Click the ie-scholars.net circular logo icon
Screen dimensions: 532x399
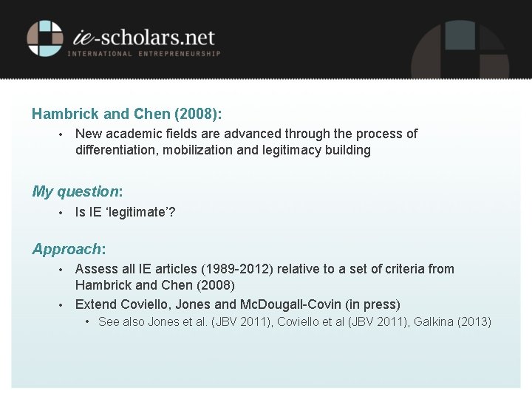point(45,38)
